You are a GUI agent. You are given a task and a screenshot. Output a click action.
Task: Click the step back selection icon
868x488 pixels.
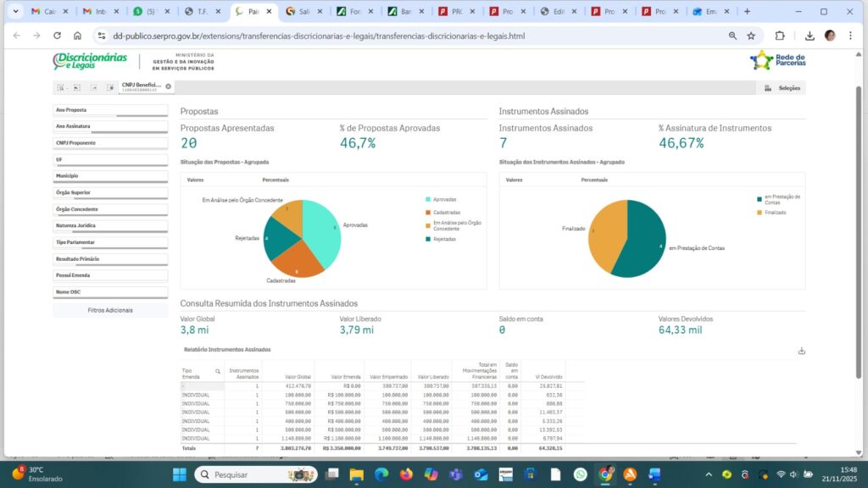(77, 87)
